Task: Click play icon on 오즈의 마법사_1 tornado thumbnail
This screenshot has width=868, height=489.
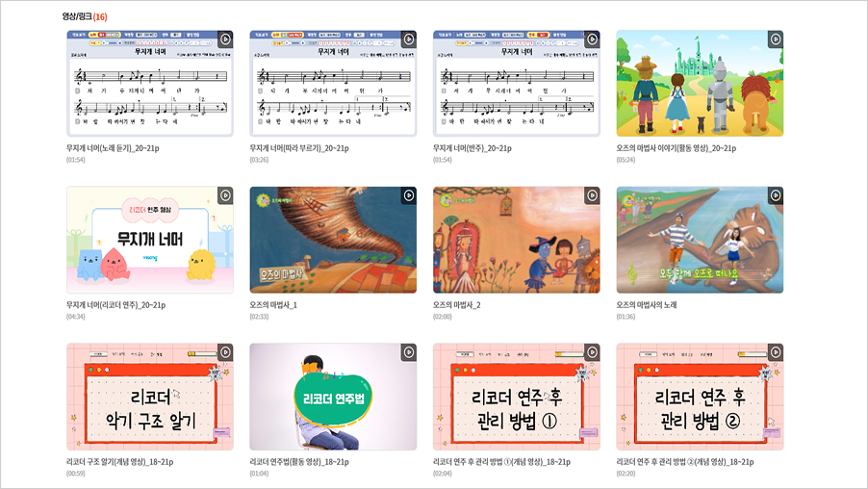Action: click(409, 195)
